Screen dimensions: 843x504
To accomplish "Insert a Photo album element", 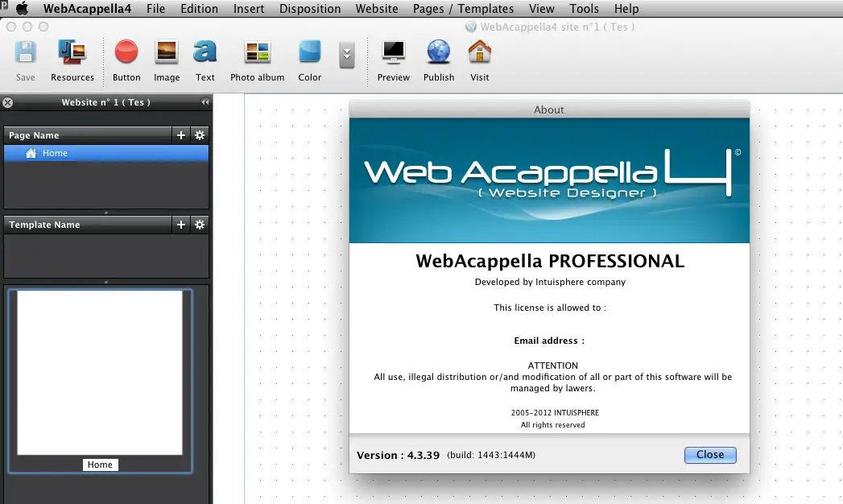I will (x=257, y=60).
